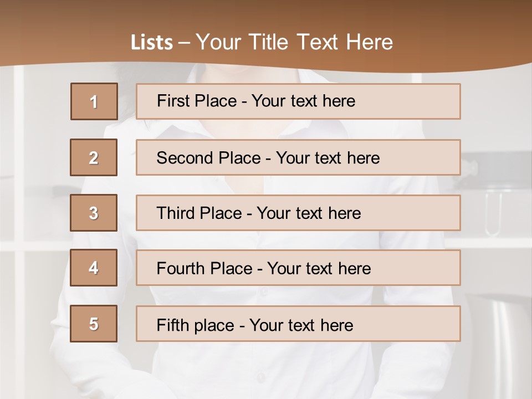The height and width of the screenshot is (399, 532).
Task: Click the number 5 box
Action: point(94,324)
